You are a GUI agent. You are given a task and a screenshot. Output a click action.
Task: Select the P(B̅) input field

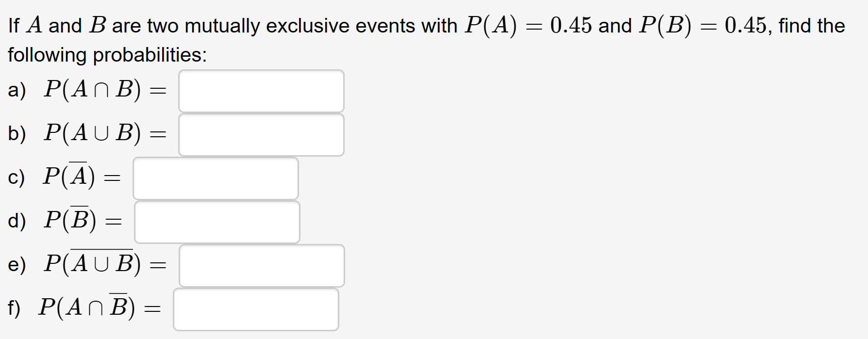pyautogui.click(x=217, y=222)
